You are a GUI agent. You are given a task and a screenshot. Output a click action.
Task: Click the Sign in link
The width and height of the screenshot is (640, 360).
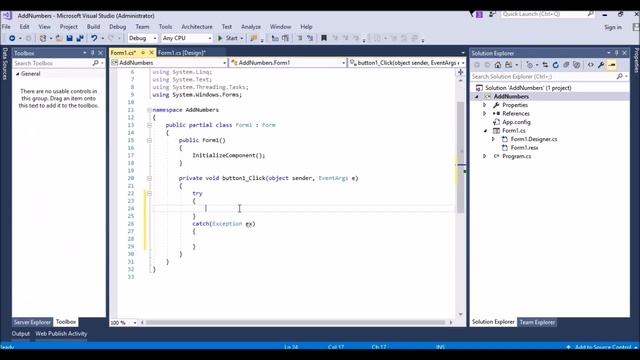pyautogui.click(x=613, y=27)
